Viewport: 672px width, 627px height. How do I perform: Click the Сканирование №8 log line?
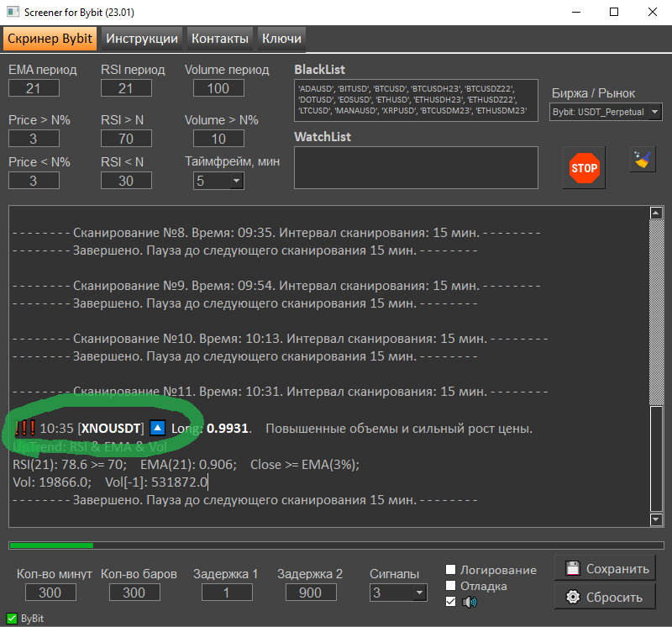pos(276,233)
